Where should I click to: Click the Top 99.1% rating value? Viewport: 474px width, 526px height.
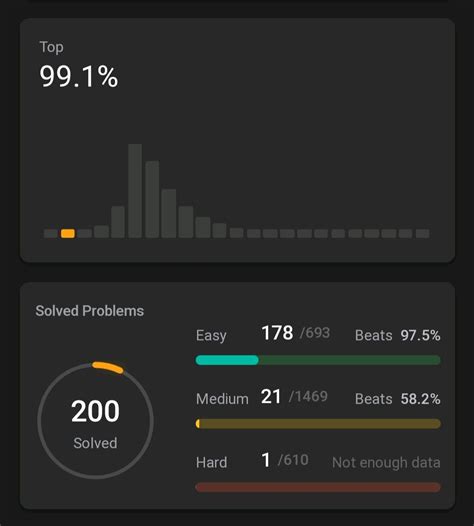click(79, 77)
